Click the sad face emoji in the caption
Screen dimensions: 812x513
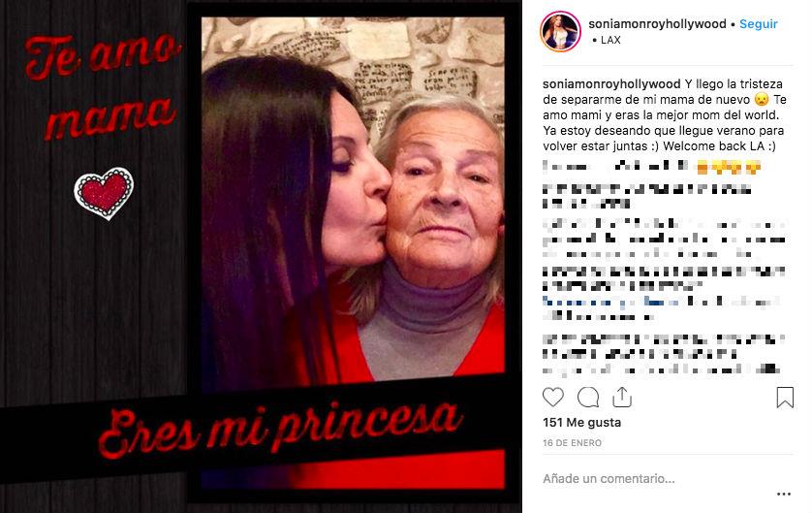coord(762,100)
